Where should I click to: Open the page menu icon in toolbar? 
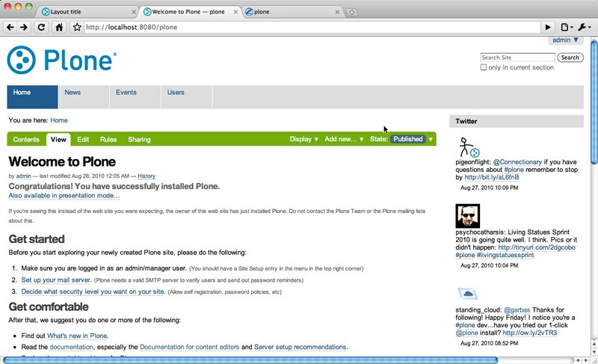coord(567,27)
